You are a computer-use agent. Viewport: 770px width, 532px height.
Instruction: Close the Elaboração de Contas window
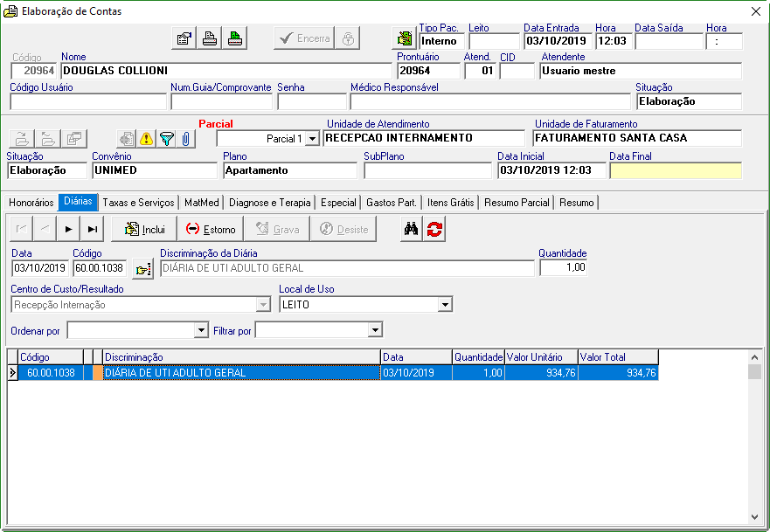(756, 11)
